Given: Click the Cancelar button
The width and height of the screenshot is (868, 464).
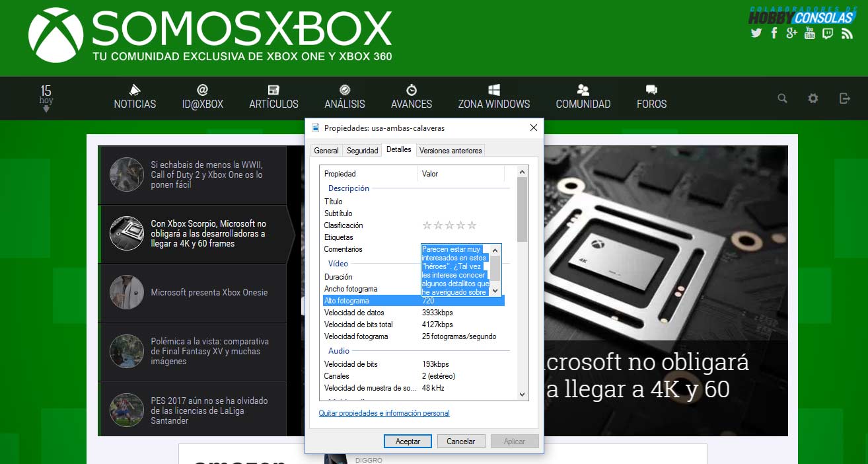Looking at the screenshot, I should point(461,441).
